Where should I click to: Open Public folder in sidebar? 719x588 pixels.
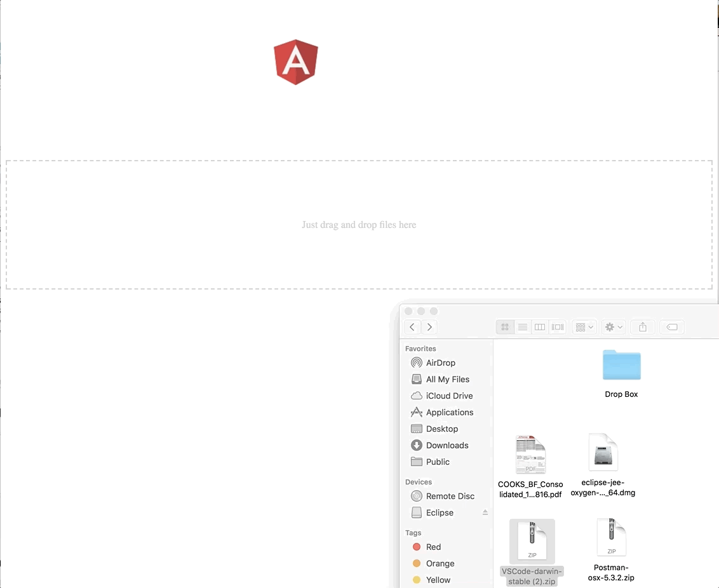click(446, 462)
